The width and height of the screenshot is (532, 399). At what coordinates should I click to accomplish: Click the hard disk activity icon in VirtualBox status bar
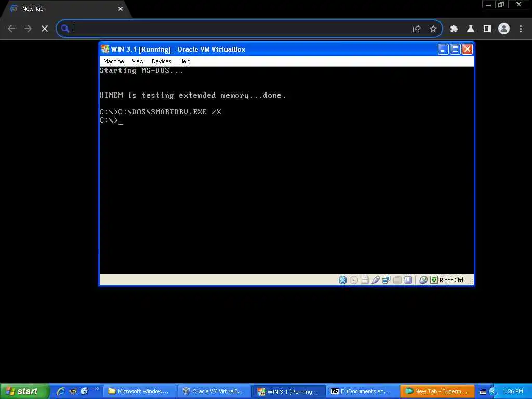pyautogui.click(x=343, y=280)
